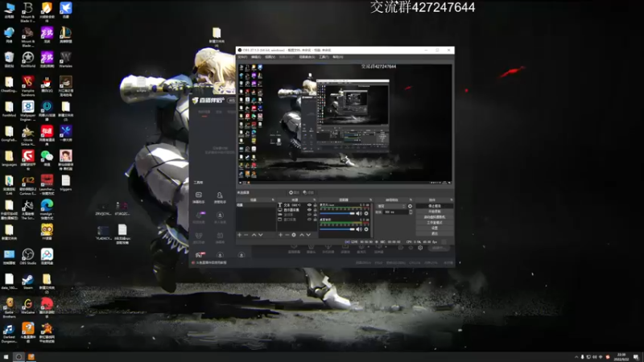The width and height of the screenshot is (644, 362).
Task: Move scene down with arrow icon
Action: pos(260,235)
